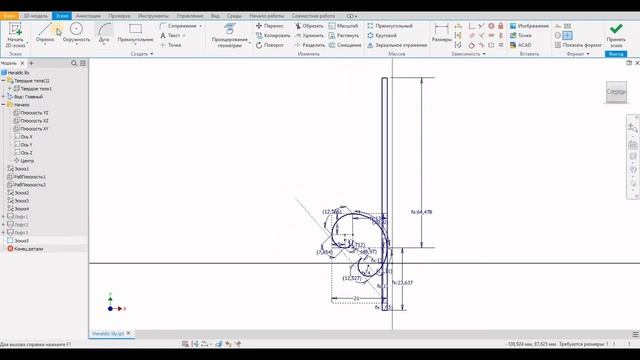Switch to the Эскиз ribbon tab
This screenshot has width=640, height=360.
[x=62, y=16]
